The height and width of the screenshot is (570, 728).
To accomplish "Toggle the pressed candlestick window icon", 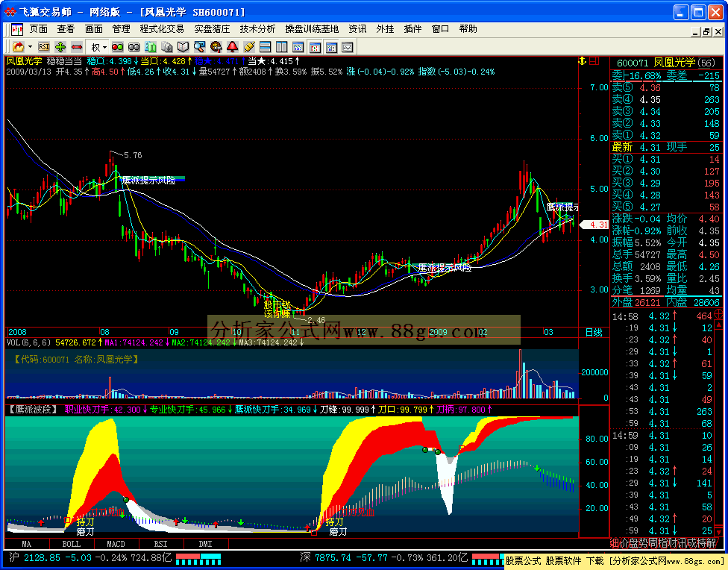I will click(316, 47).
